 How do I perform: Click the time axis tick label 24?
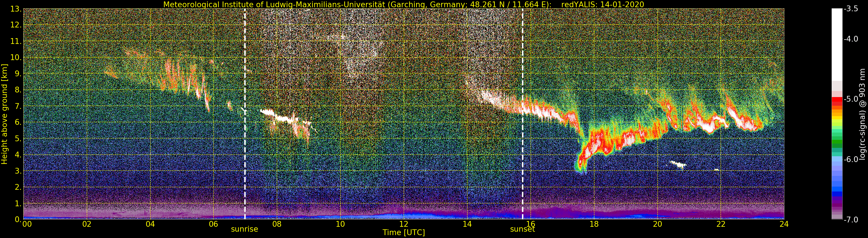coord(784,224)
